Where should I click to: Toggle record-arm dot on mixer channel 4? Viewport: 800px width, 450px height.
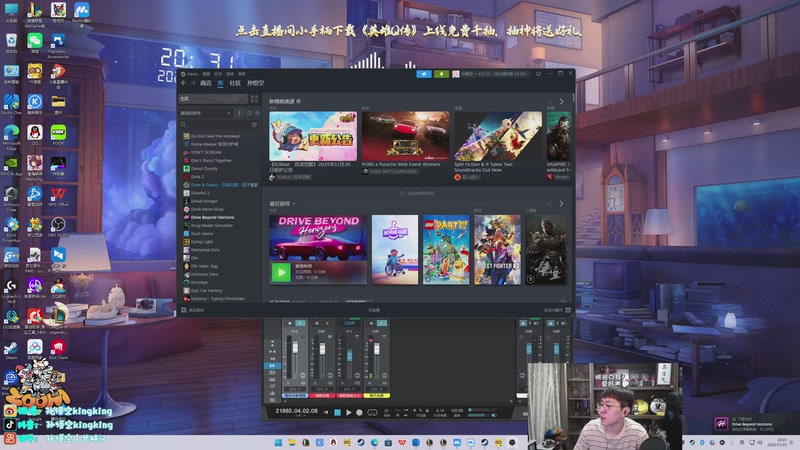(371, 323)
